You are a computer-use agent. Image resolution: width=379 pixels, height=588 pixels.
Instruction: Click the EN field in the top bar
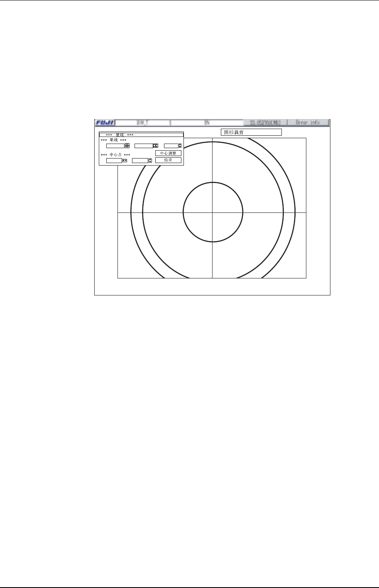207,123
